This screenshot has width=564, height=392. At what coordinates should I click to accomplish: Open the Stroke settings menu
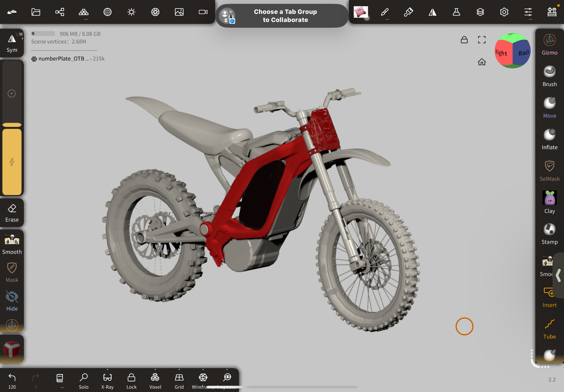click(385, 12)
